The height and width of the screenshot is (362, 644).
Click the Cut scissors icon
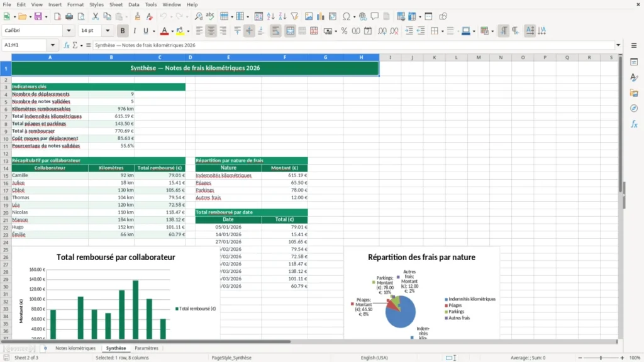[96, 16]
